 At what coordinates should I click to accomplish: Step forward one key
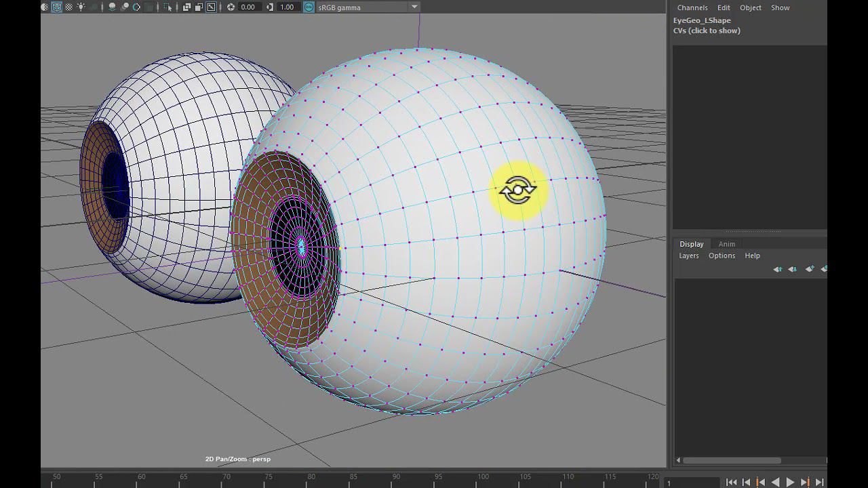coord(805,482)
